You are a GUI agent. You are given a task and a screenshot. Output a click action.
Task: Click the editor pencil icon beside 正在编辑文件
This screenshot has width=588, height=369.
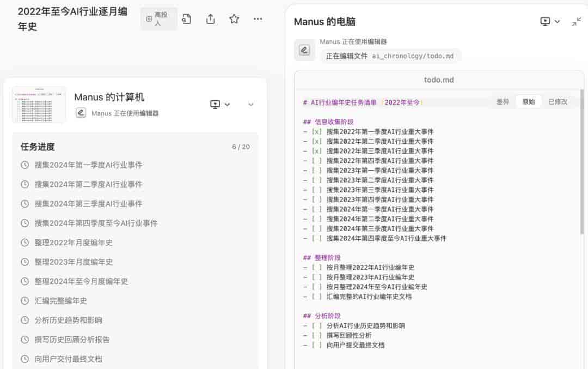304,50
